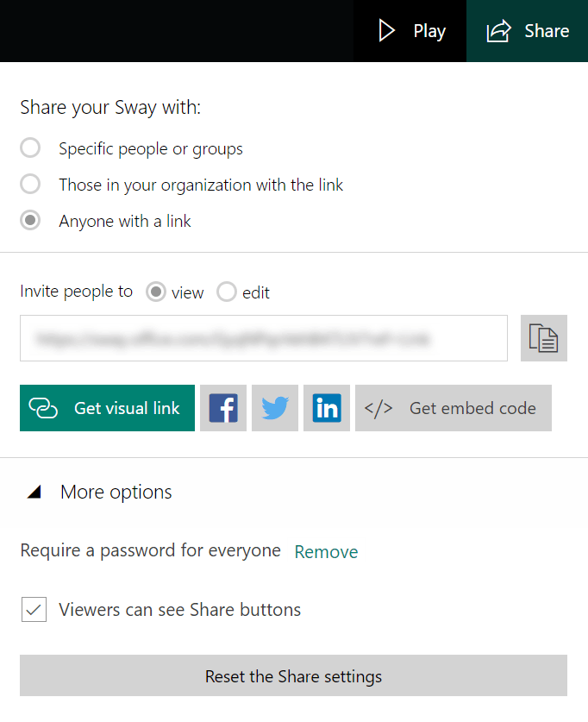The width and height of the screenshot is (588, 722).
Task: Reset the Share settings
Action: tap(293, 675)
